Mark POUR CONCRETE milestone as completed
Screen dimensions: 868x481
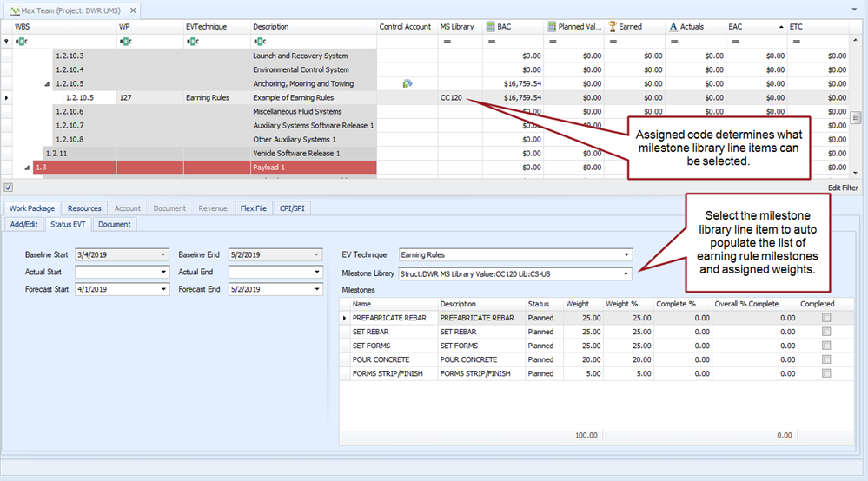click(826, 359)
